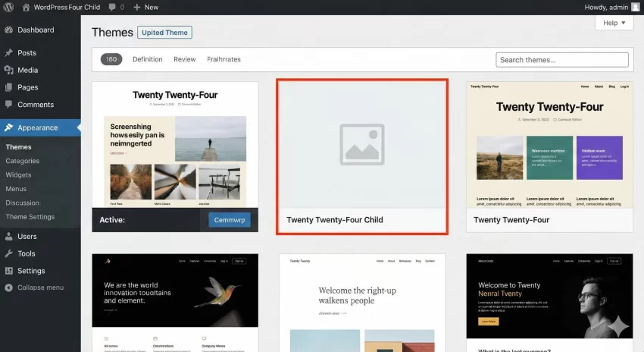Open Discussion submenu item

pyautogui.click(x=23, y=203)
